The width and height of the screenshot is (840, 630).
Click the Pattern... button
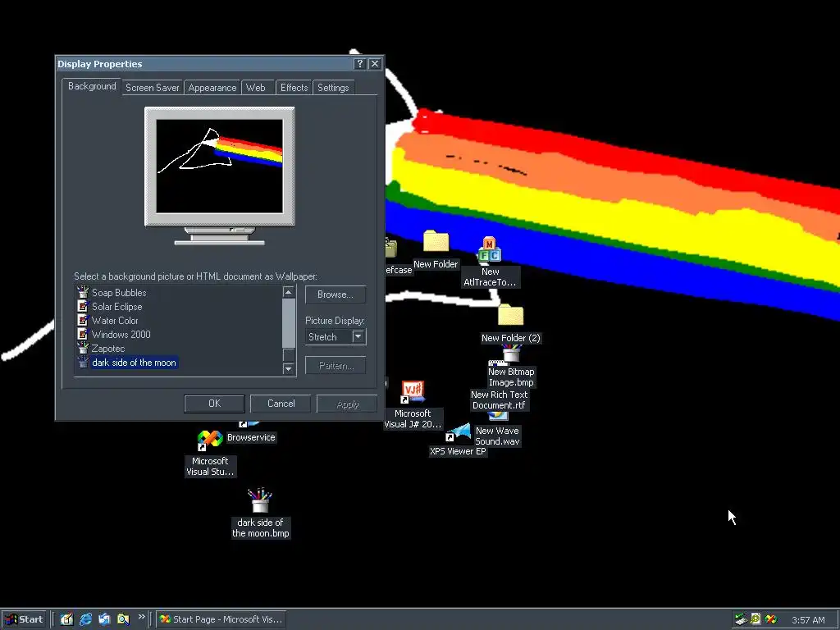pos(336,365)
